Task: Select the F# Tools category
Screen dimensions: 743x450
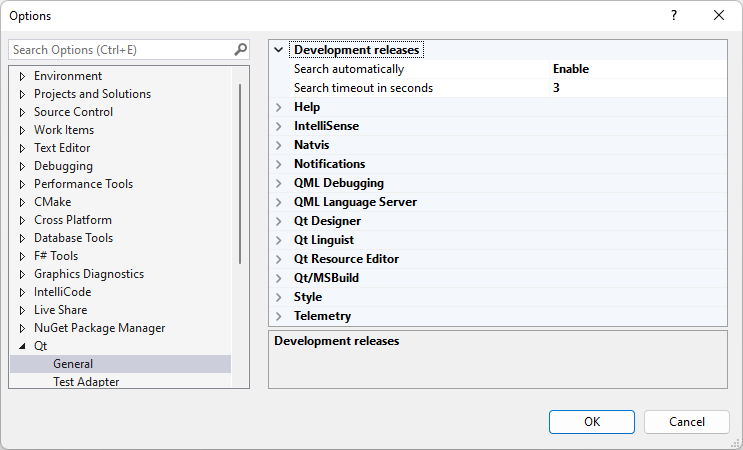Action: click(x=56, y=256)
